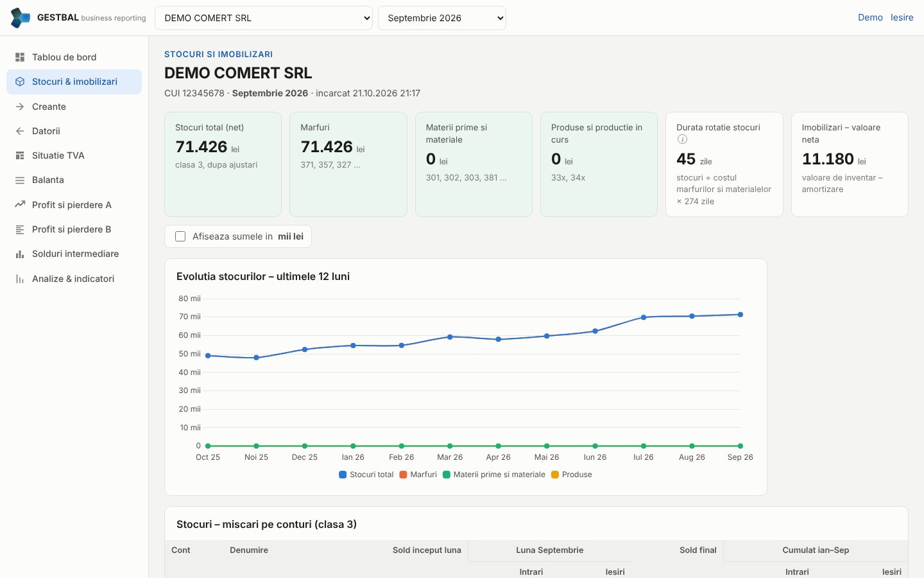The height and width of the screenshot is (578, 924).
Task: Click the Cont column header
Action: [x=181, y=550]
